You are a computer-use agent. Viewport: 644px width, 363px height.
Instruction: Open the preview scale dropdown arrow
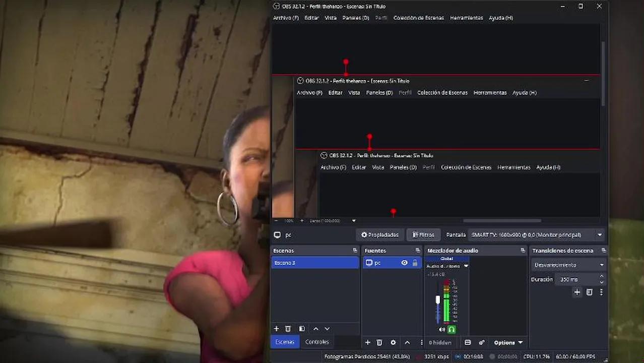pos(354,221)
